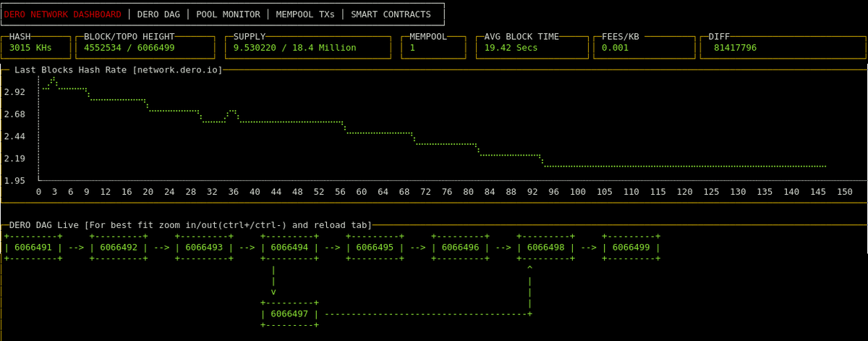The height and width of the screenshot is (341, 868).
Task: Click the SUPPLY box label
Action: coord(249,36)
